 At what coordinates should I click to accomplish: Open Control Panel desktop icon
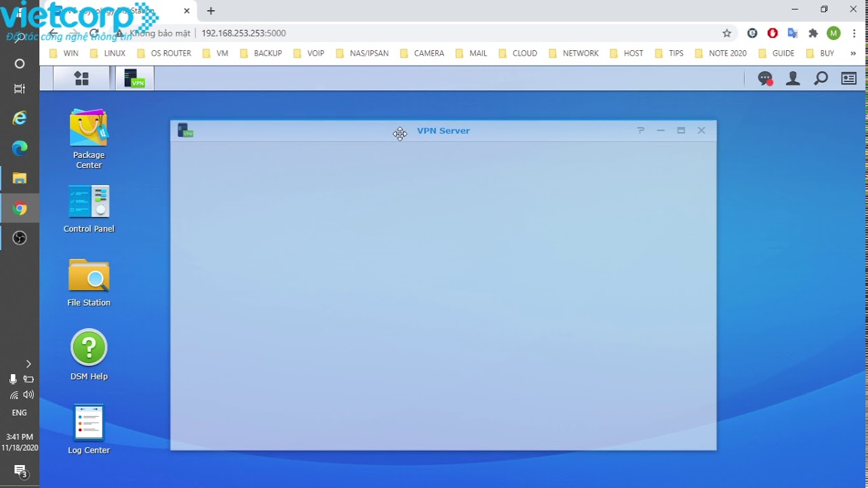(x=89, y=209)
